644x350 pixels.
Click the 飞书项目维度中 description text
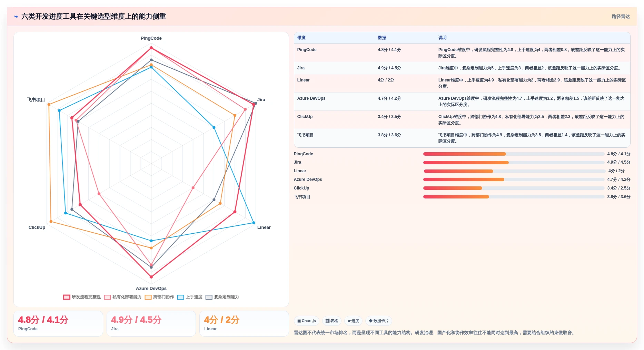pyautogui.click(x=532, y=138)
